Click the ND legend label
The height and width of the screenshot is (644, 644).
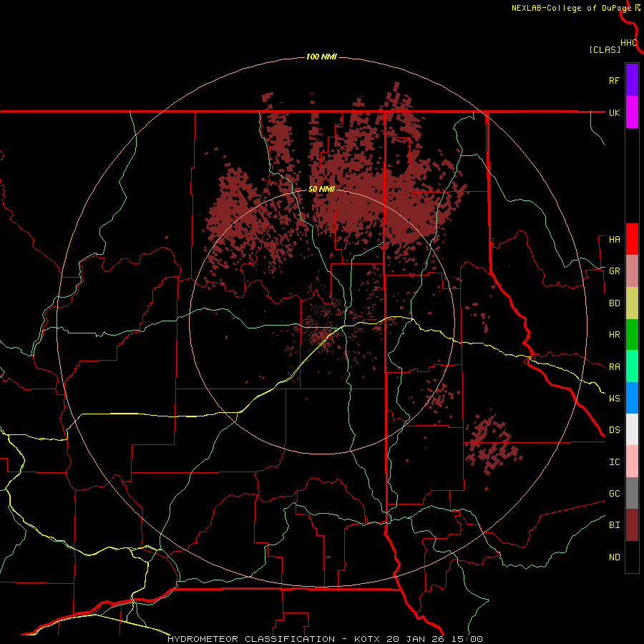(x=614, y=557)
